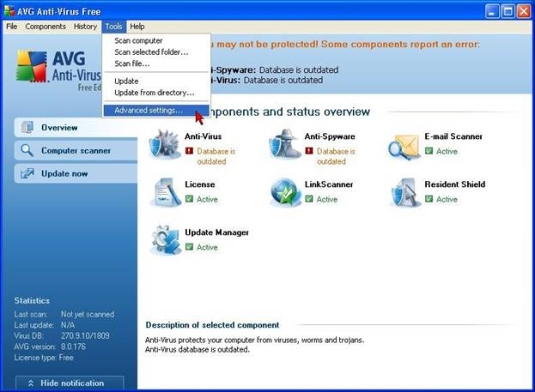The width and height of the screenshot is (535, 392).
Task: Select the Anti-Spyware component label
Action: click(330, 136)
